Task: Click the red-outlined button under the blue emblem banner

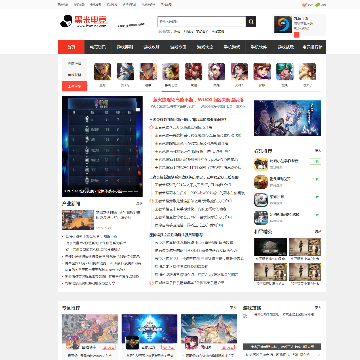Action: point(168,347)
